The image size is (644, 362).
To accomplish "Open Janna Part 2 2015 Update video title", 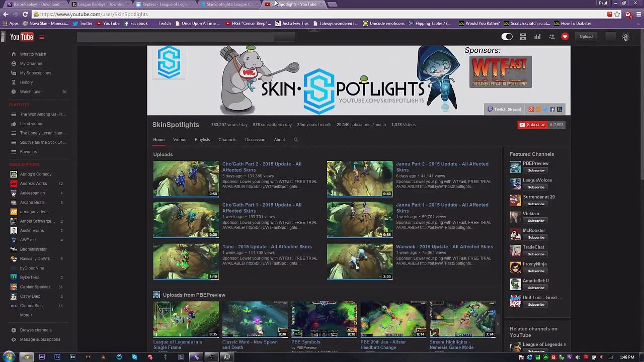I will 442,167.
